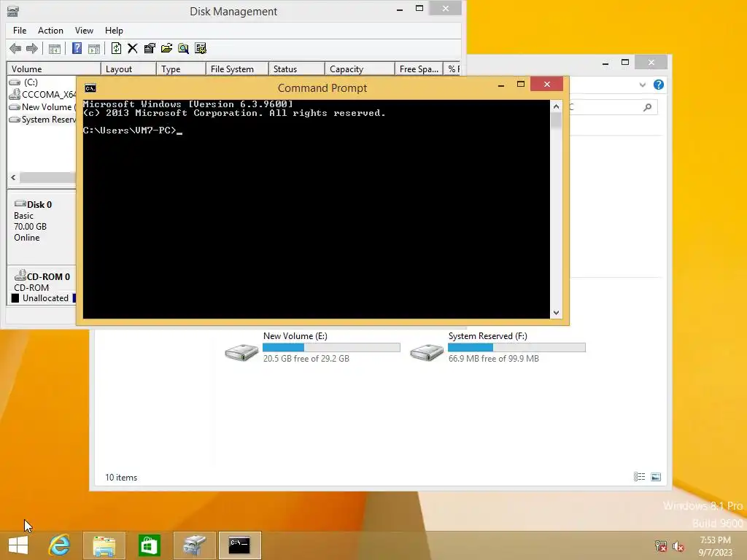
Task: Open the Windows Start button
Action: tap(18, 545)
